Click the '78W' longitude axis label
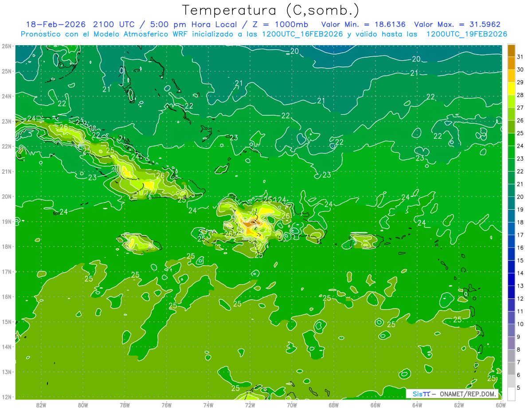 click(x=125, y=405)
